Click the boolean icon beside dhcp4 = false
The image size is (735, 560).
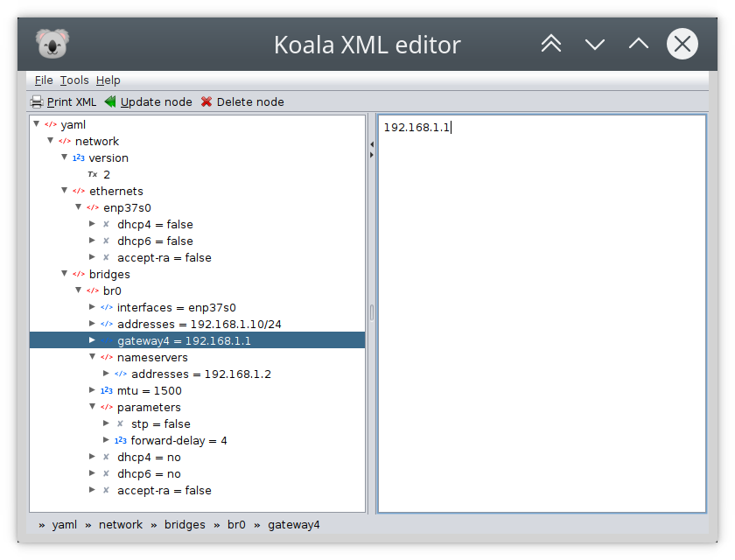pyautogui.click(x=107, y=225)
